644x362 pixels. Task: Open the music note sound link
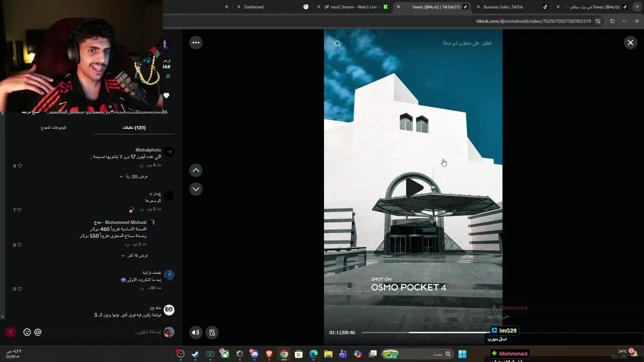coord(168,76)
